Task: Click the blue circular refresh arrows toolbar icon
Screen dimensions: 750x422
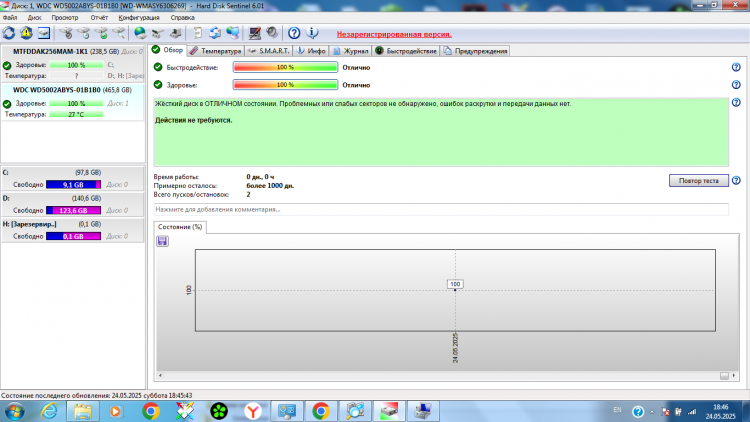Action: coord(9,33)
